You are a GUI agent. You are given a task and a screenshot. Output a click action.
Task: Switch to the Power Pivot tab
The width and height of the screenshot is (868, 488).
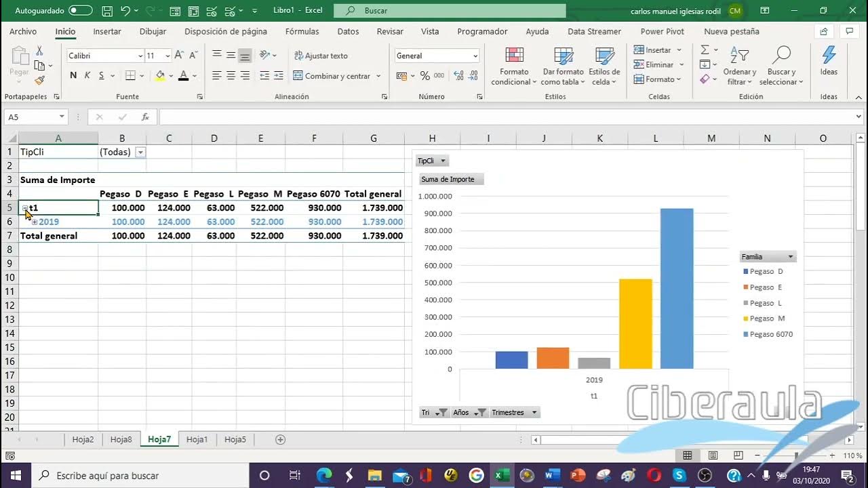click(663, 31)
